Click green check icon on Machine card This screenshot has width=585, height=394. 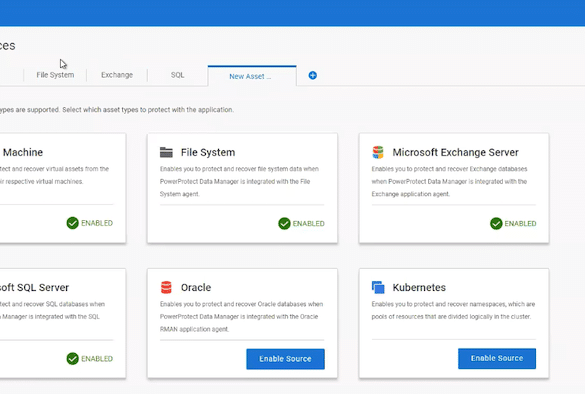(x=73, y=223)
